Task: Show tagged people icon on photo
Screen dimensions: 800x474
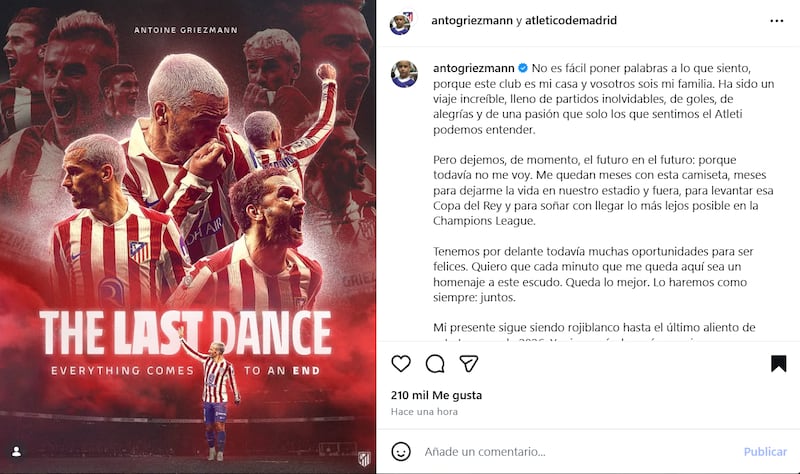Action: pyautogui.click(x=16, y=452)
